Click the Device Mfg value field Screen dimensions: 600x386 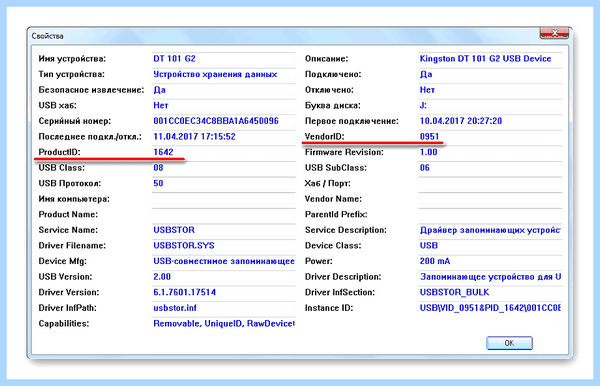pos(224,261)
